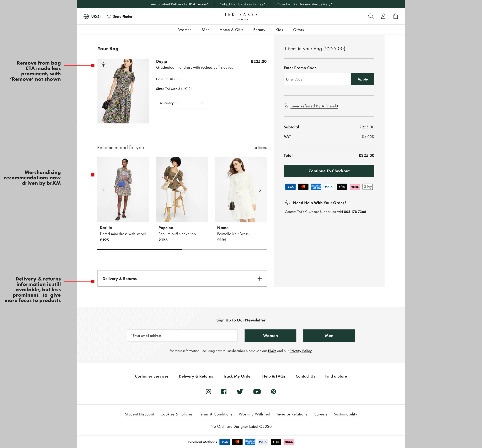Open Working With Ted link
Screen dimensions: 482x448
pyautogui.click(x=254, y=414)
